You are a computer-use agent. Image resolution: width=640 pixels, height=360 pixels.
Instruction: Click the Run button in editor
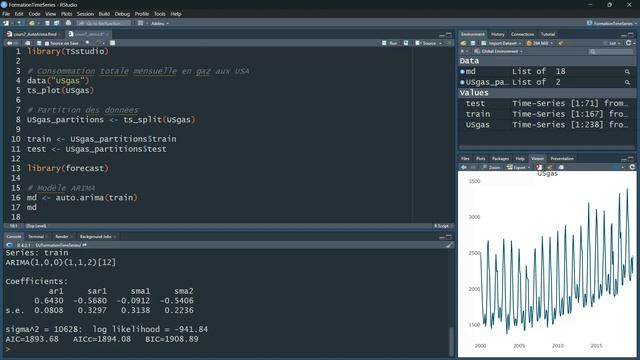point(390,43)
